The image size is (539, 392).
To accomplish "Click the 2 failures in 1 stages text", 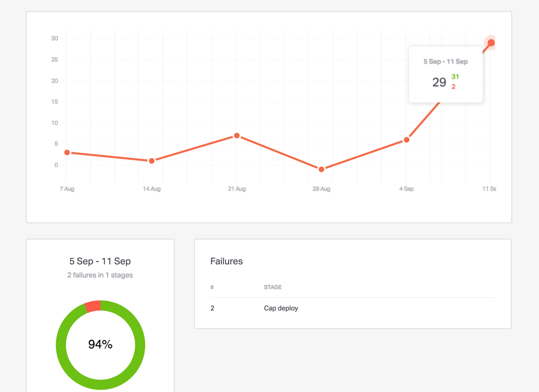I will click(x=100, y=275).
